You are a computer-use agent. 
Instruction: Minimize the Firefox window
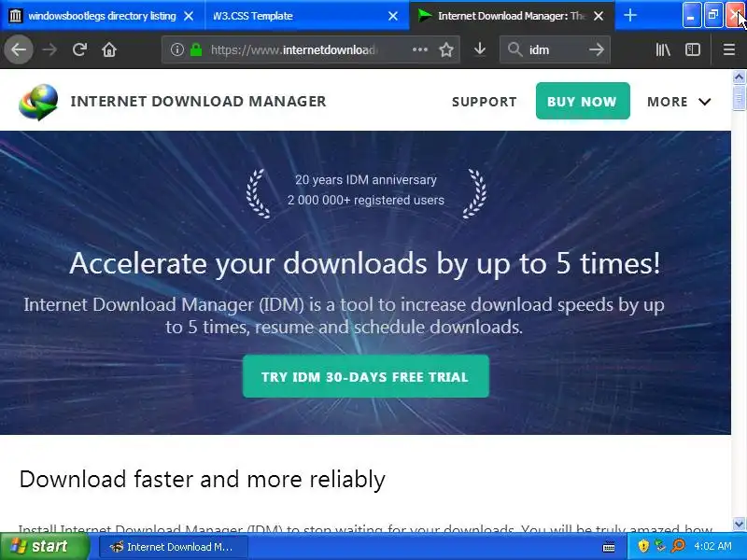(691, 16)
